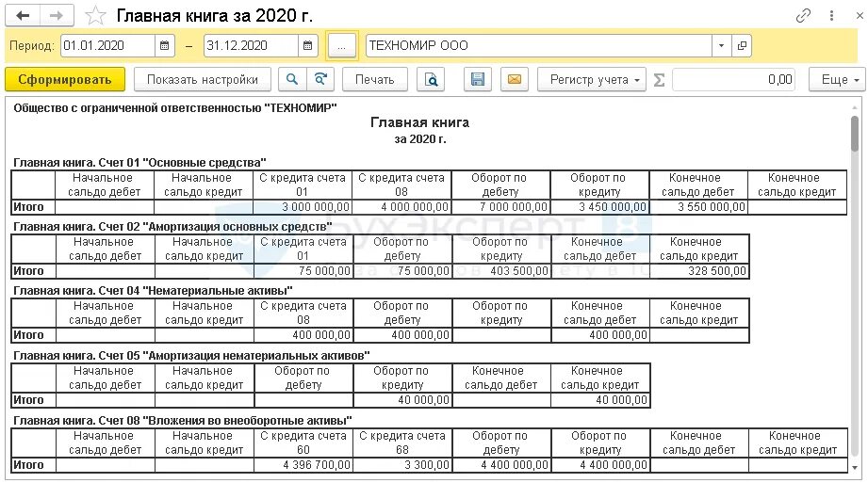Open the Еще menu

tap(837, 80)
